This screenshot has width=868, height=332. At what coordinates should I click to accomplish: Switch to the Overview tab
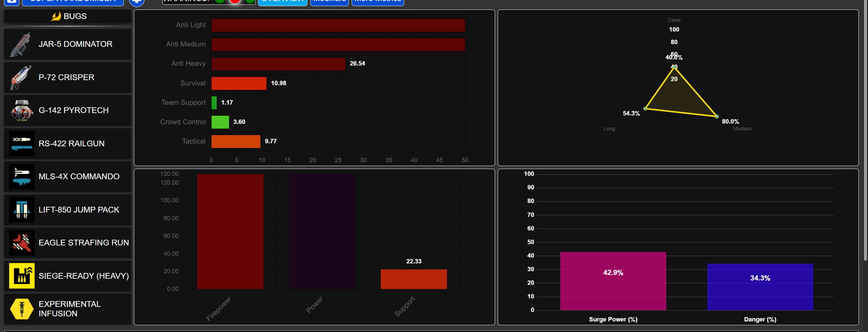[x=282, y=2]
